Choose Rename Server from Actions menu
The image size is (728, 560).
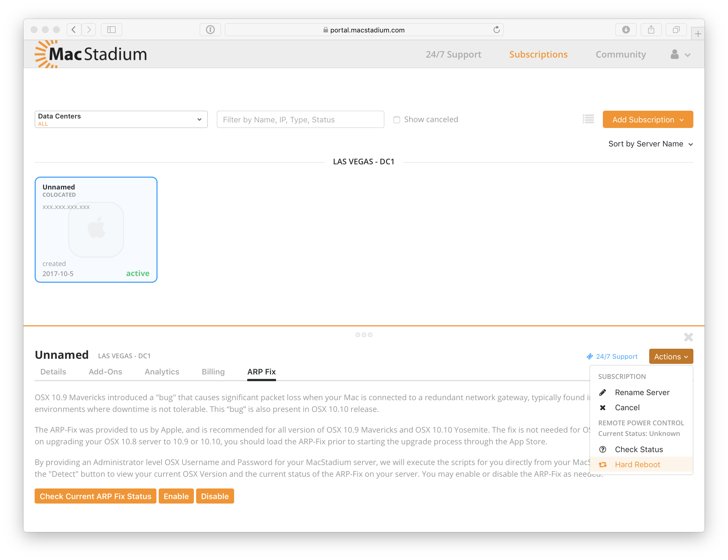pyautogui.click(x=641, y=392)
